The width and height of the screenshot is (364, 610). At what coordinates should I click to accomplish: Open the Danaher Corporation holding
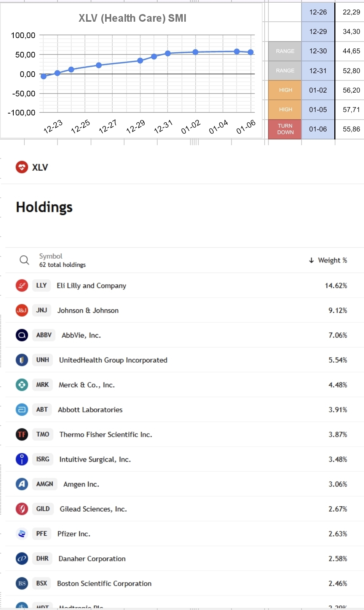184,559
